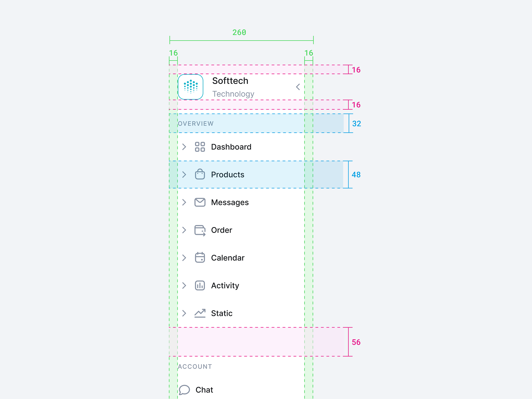Select the Dashboard grid icon

[x=200, y=147]
